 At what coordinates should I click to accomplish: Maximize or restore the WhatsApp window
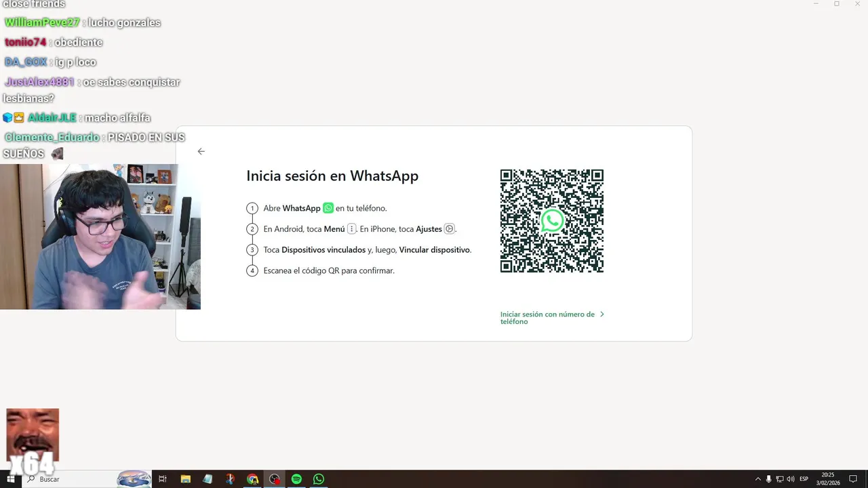(837, 4)
